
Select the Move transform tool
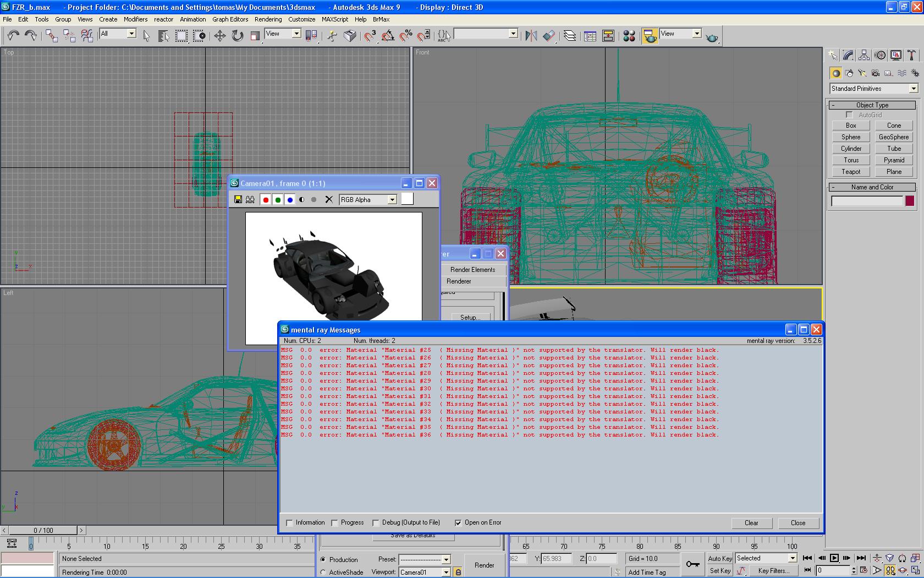[x=219, y=36]
